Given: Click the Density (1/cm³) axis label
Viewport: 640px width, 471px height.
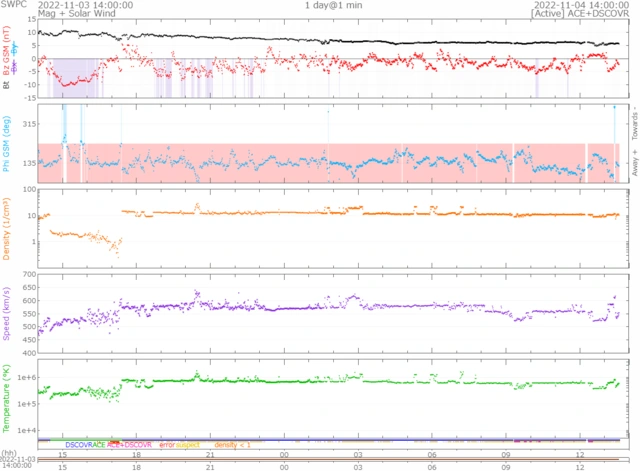Looking at the screenshot, I should [x=6, y=229].
